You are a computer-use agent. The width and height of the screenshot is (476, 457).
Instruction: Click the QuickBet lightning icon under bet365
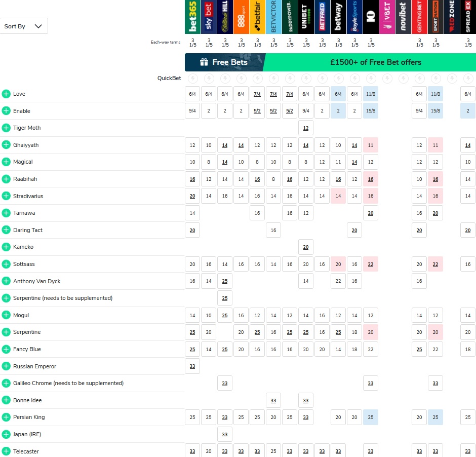click(192, 79)
